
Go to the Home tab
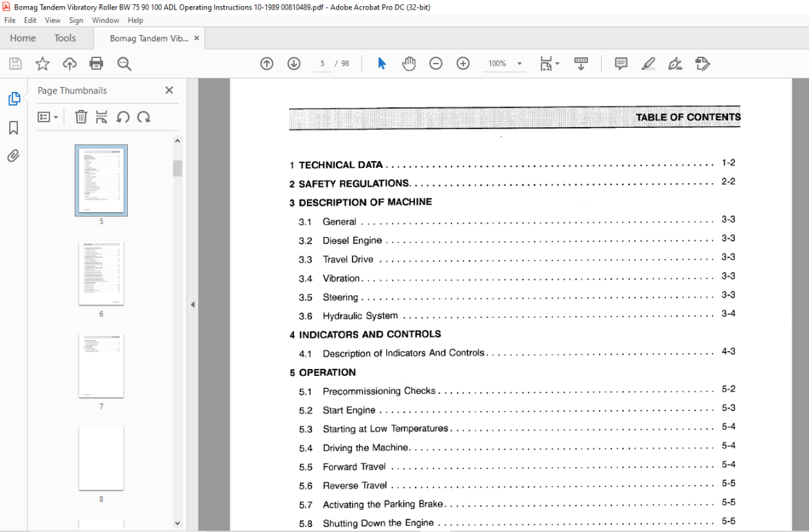tap(23, 38)
